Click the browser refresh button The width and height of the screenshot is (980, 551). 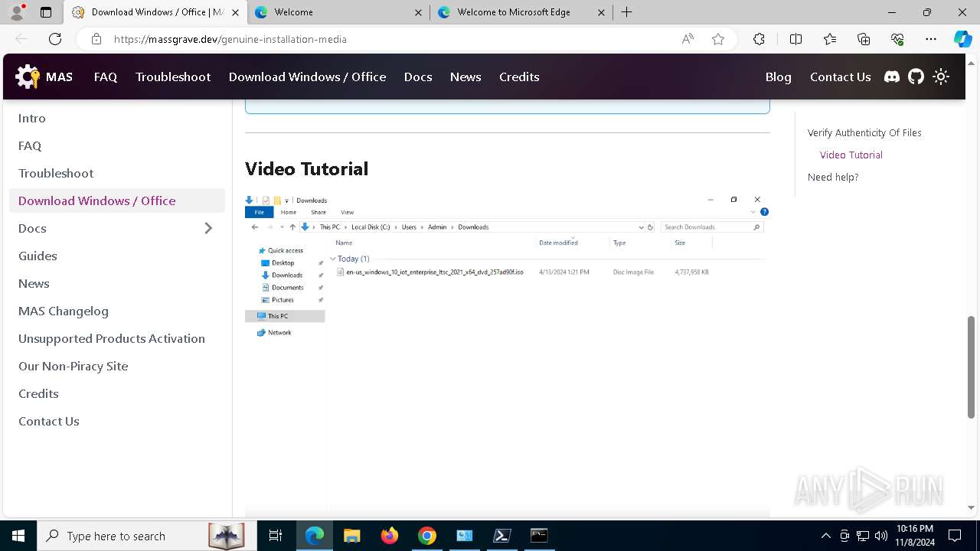tap(55, 39)
